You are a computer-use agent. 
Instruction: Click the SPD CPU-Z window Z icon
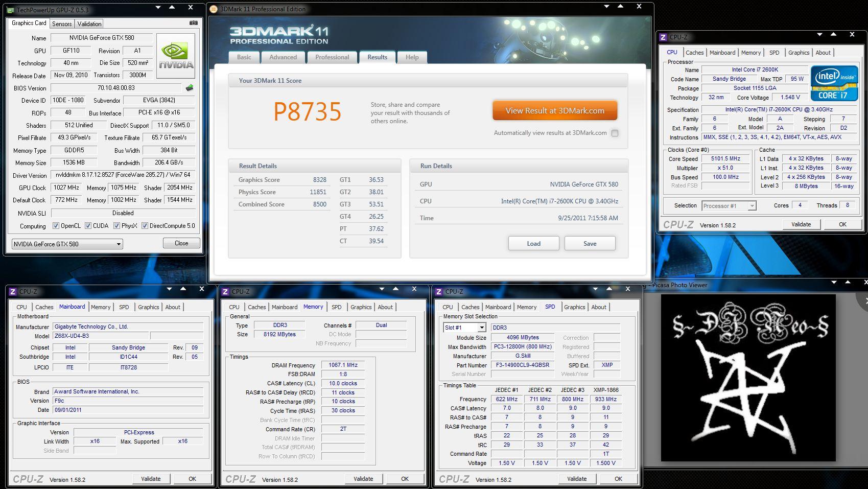pyautogui.click(x=439, y=292)
